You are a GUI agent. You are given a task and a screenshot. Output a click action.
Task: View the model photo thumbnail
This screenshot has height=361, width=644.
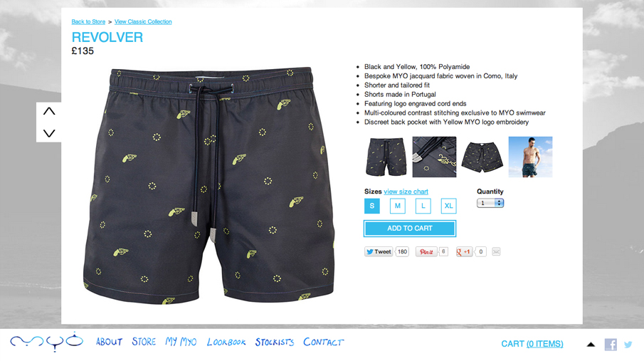530,157
